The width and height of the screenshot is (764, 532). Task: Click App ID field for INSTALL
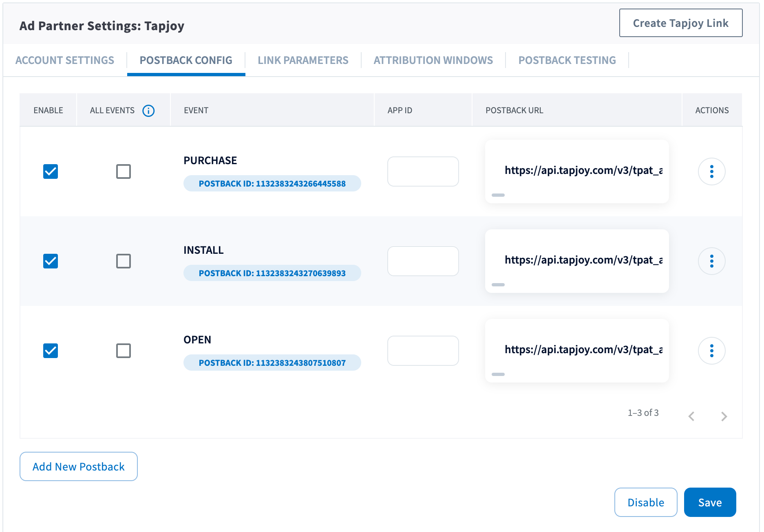click(423, 261)
